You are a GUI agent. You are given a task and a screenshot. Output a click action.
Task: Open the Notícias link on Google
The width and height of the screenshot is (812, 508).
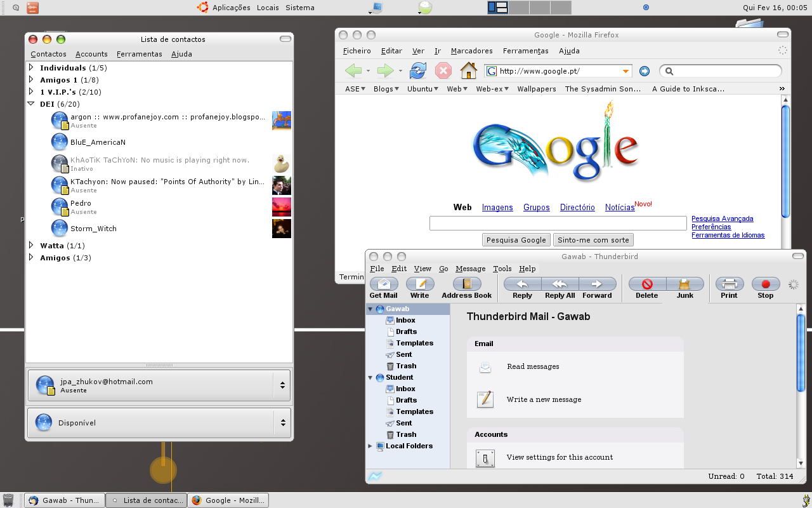620,208
